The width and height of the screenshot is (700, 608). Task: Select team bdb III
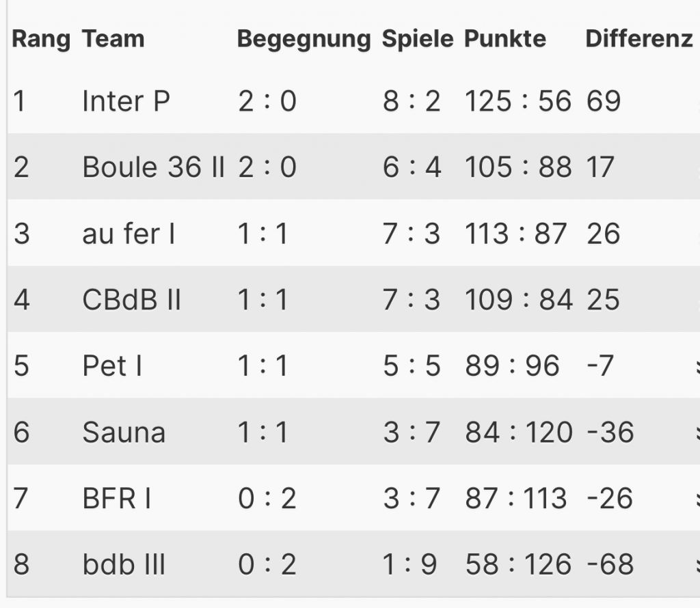point(124,565)
